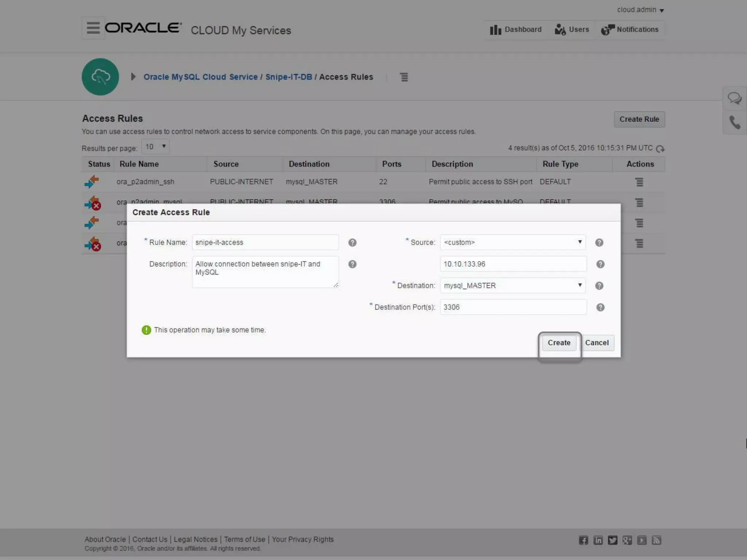The image size is (747, 560).
Task: Open the chat support icon
Action: click(735, 98)
